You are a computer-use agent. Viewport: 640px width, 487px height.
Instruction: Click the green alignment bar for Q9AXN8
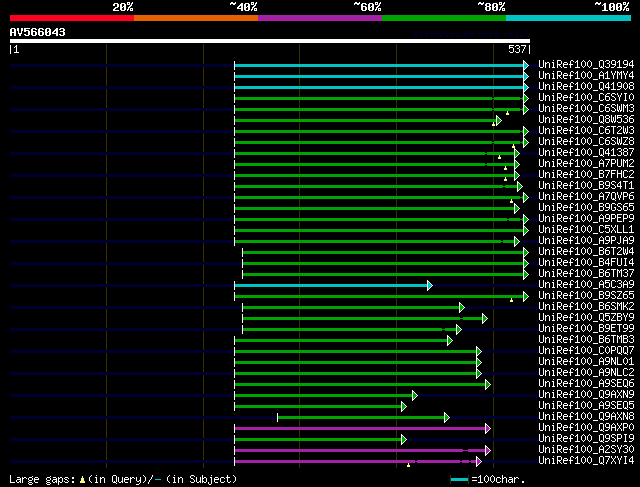[x=361, y=417]
